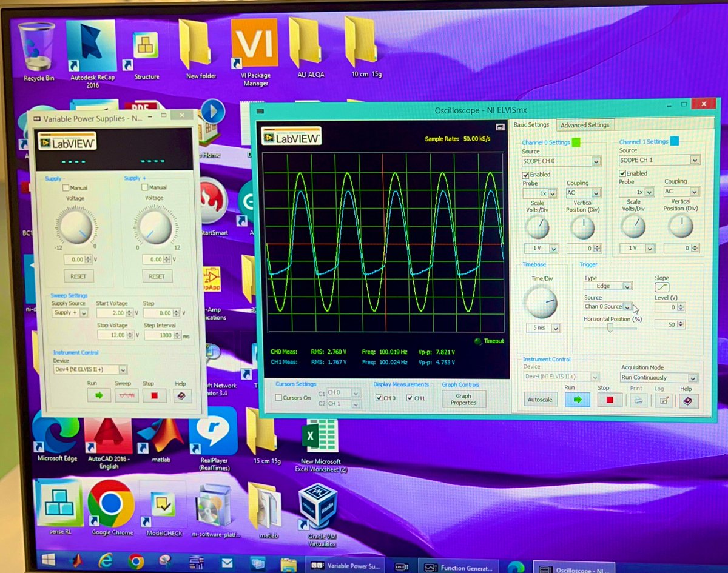Check Manual for Supply +

coord(145,188)
